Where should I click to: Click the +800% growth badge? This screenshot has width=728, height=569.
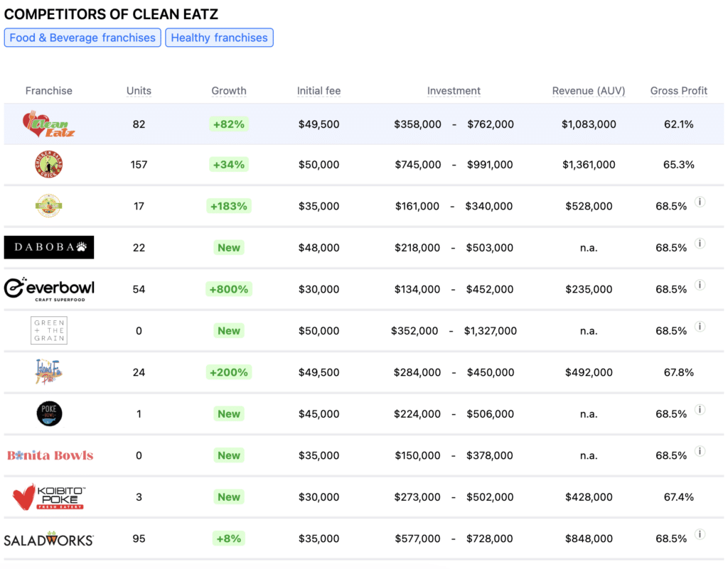pyautogui.click(x=229, y=289)
